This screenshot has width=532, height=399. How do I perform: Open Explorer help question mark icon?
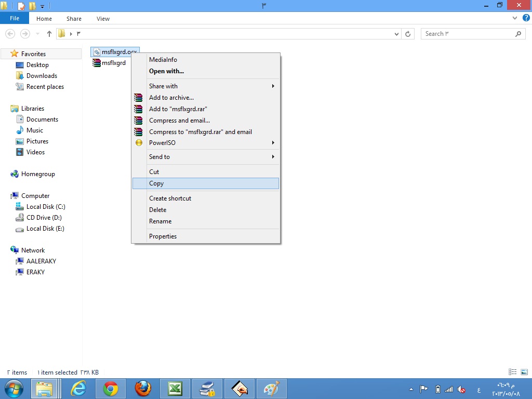[x=526, y=18]
